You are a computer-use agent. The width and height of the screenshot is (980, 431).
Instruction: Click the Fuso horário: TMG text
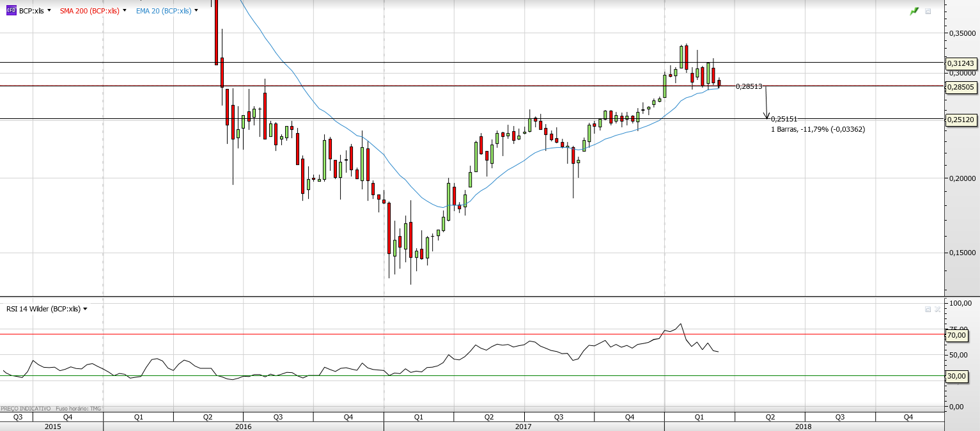click(x=79, y=408)
